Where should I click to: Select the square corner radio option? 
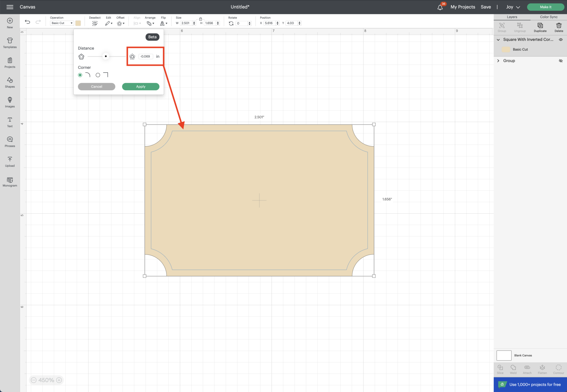pos(98,75)
